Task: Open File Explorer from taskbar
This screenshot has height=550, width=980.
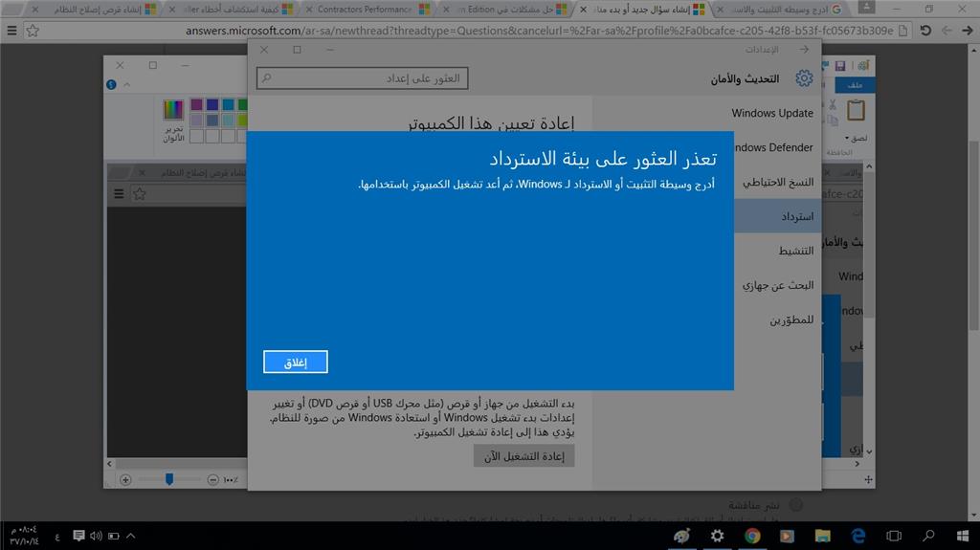Action: [822, 536]
